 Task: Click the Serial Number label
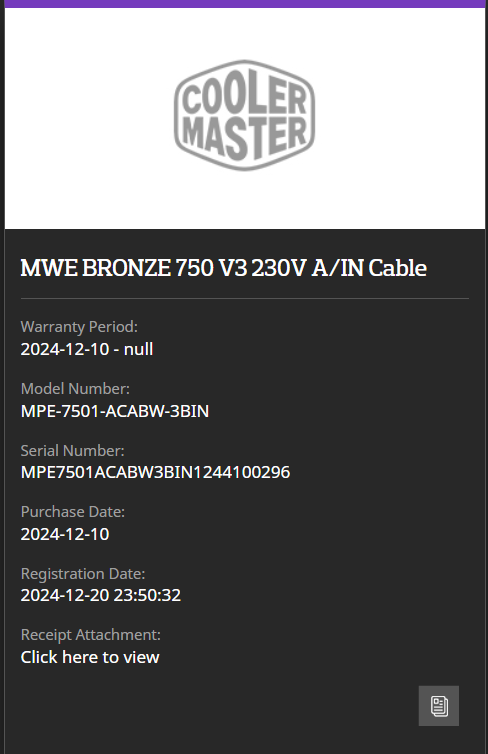(x=73, y=451)
